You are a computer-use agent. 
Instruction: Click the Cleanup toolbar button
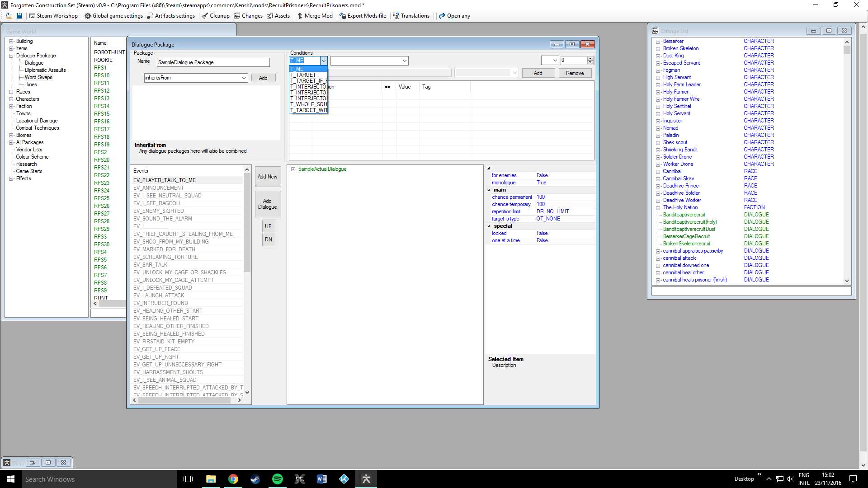pyautogui.click(x=216, y=16)
